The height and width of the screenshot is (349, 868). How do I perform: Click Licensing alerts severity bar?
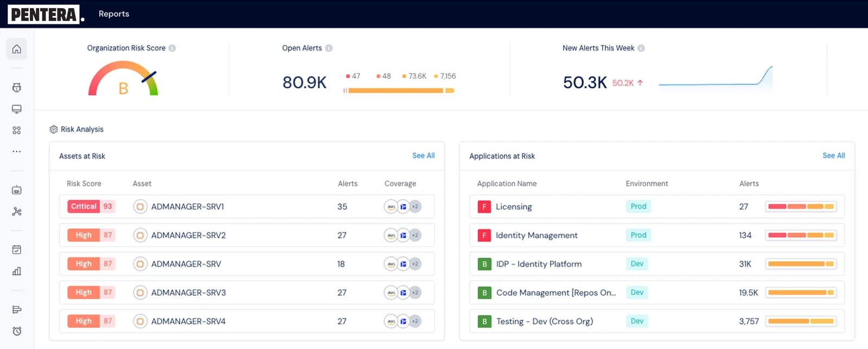pyautogui.click(x=801, y=206)
